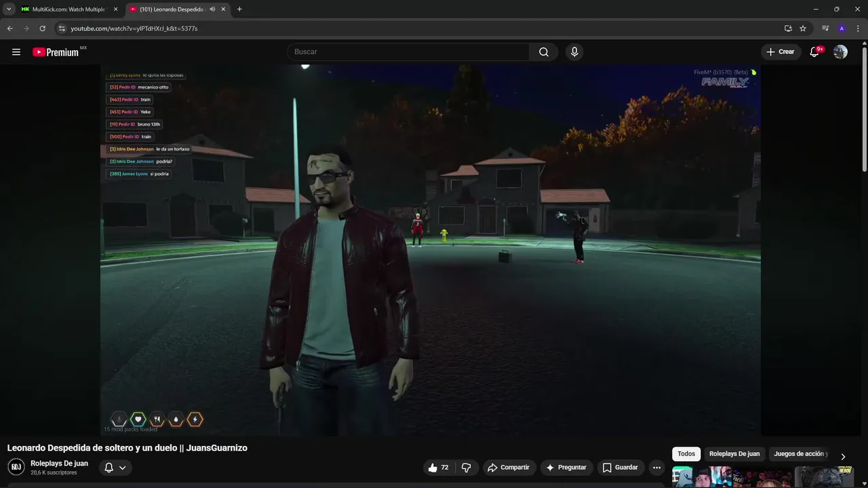Click the video player area to pause
The image size is (868, 488).
(x=431, y=251)
